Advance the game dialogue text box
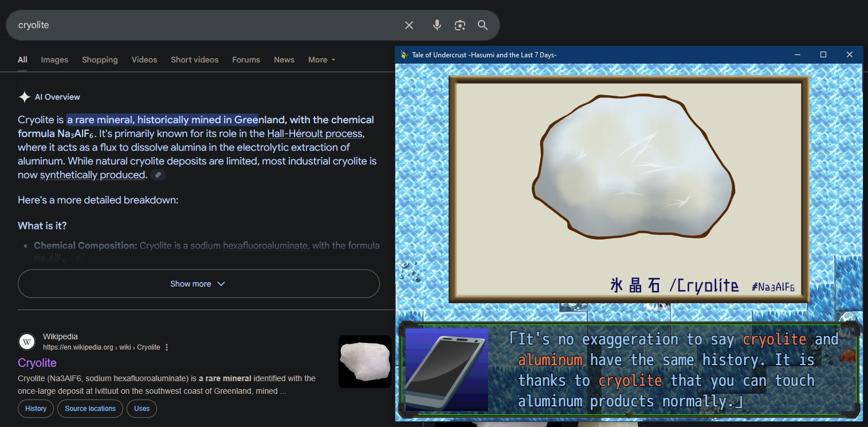The image size is (868, 427). (x=629, y=370)
